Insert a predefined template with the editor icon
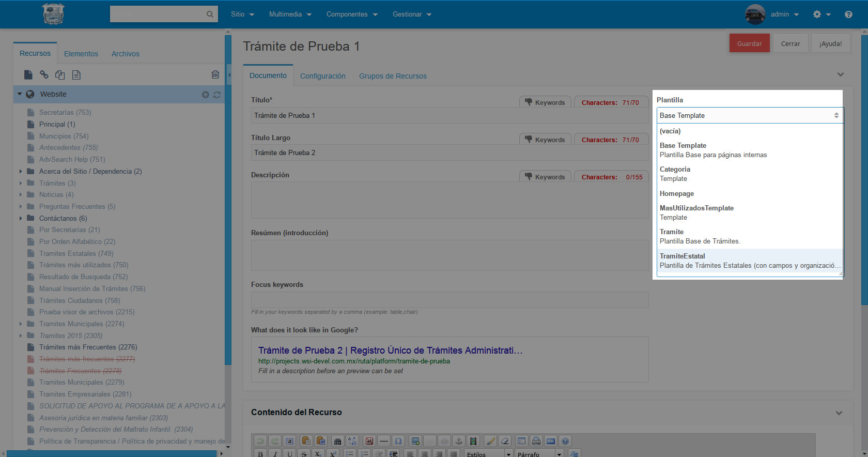The width and height of the screenshot is (868, 457). tap(522, 441)
